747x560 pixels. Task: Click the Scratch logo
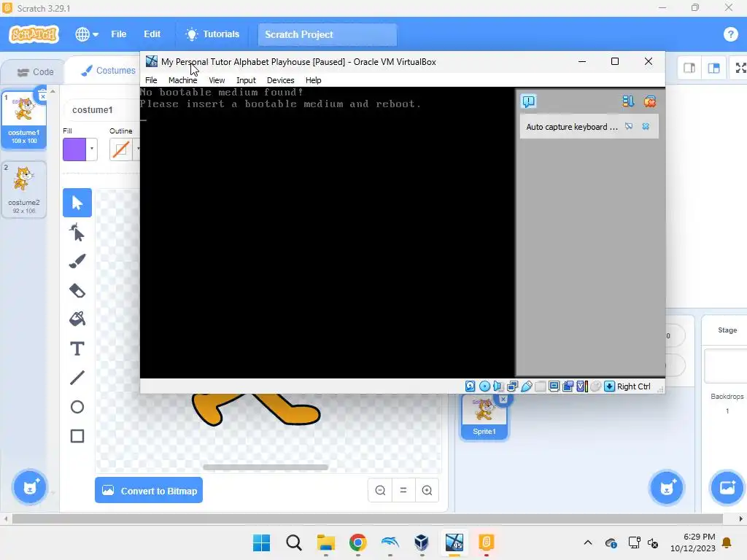pos(34,34)
